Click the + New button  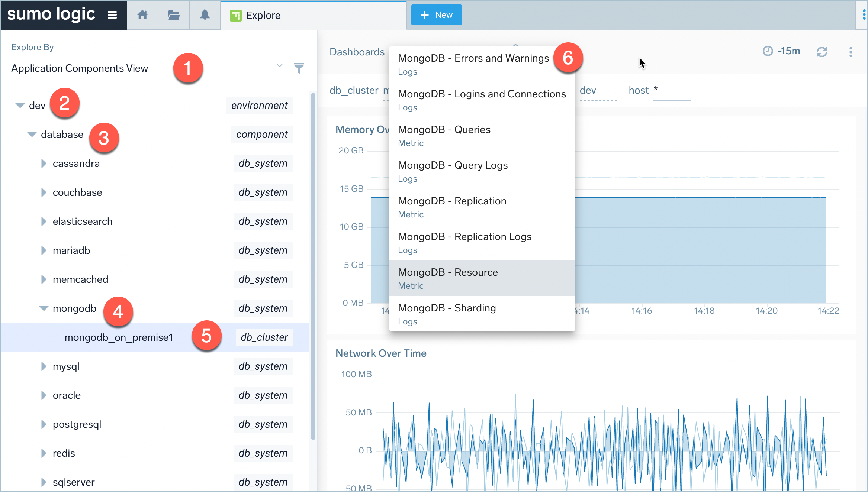tap(436, 15)
